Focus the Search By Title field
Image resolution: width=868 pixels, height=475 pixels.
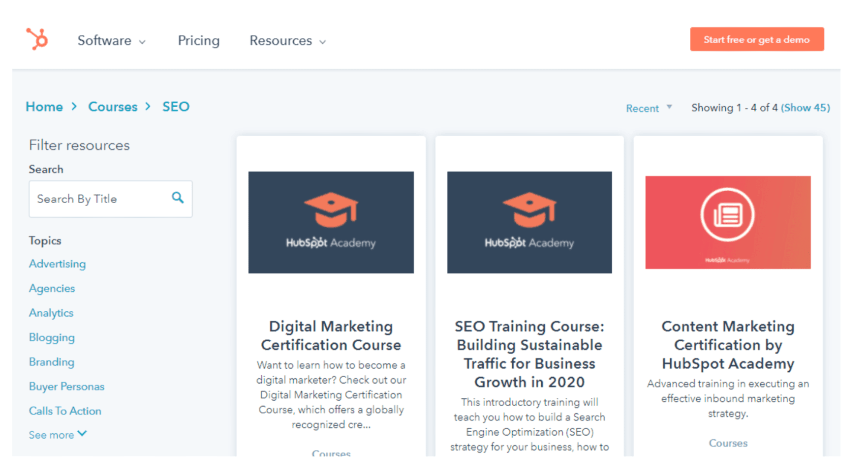pos(111,199)
